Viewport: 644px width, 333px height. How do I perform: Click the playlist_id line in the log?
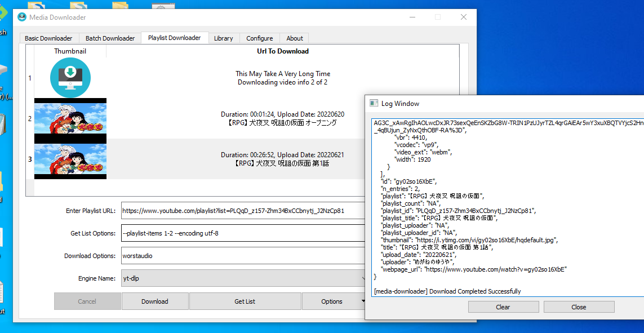click(x=459, y=211)
